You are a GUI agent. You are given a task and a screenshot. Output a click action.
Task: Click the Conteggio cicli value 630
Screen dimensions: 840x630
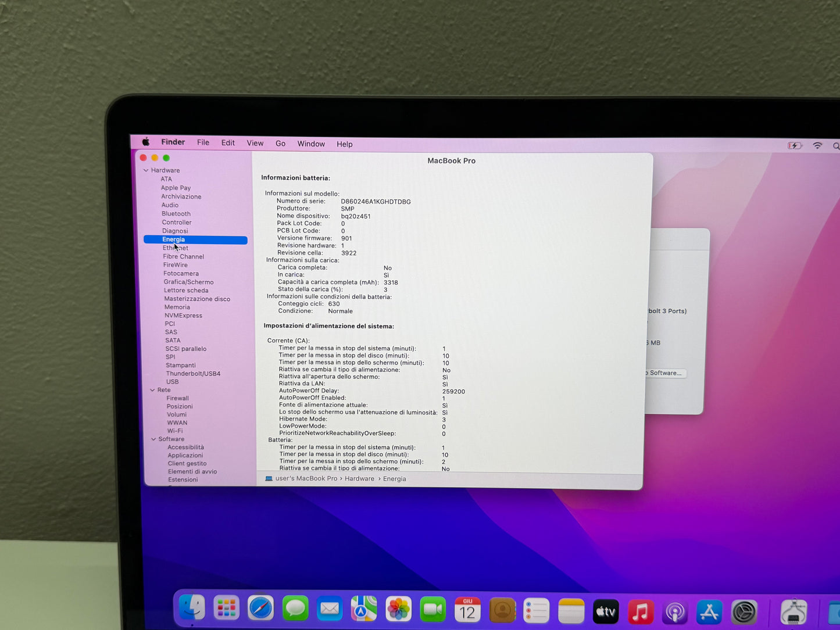(x=334, y=303)
